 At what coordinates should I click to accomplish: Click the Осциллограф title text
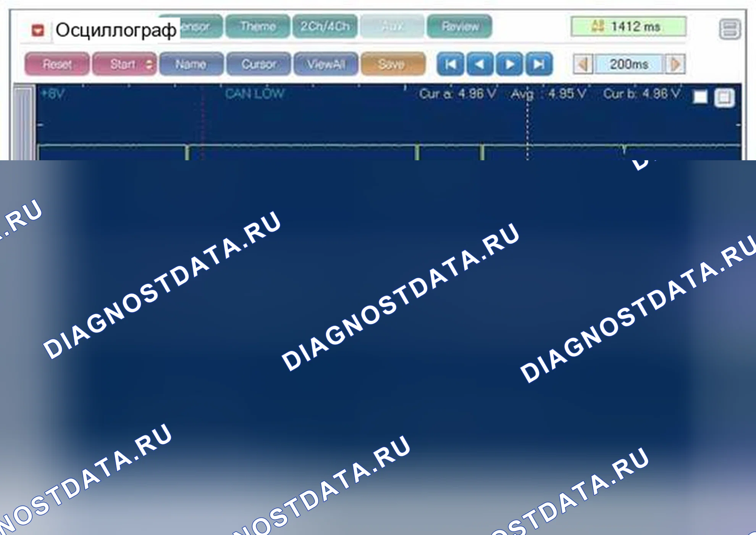click(116, 30)
